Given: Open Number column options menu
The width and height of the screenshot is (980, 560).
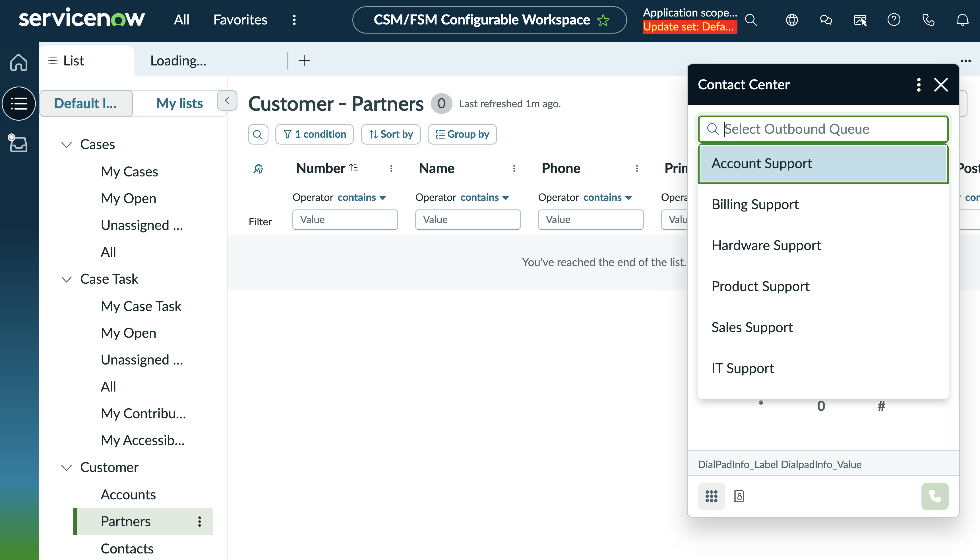Looking at the screenshot, I should click(391, 168).
